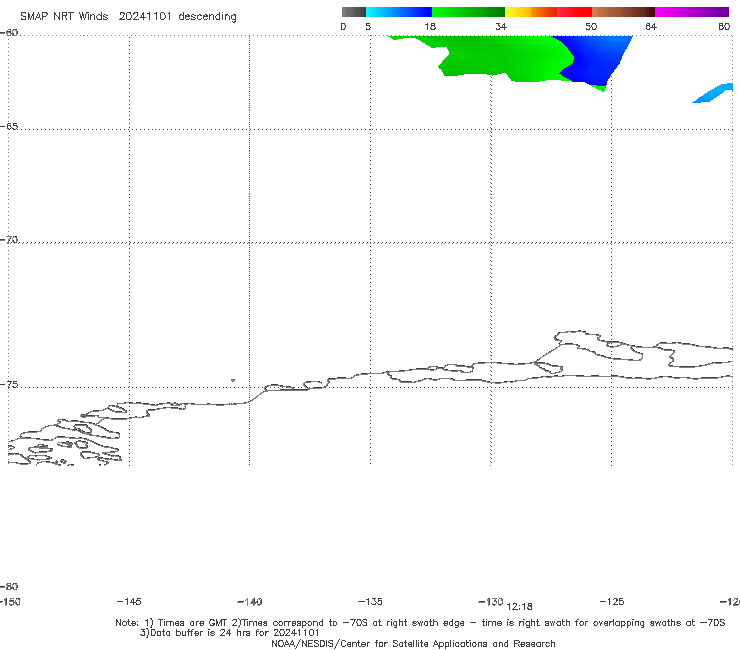Screen dimensions: 740x650
Task: Click the yellow-red 34-50 color bar segment
Action: 548,12
